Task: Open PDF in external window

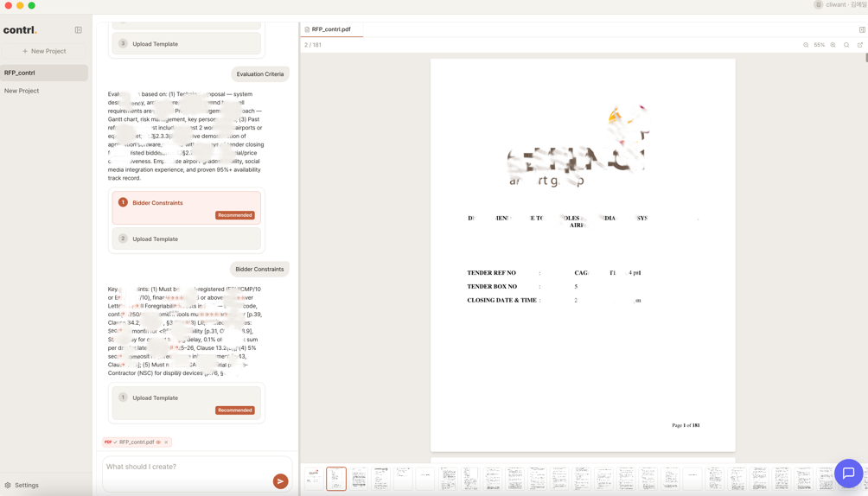Action: [860, 45]
